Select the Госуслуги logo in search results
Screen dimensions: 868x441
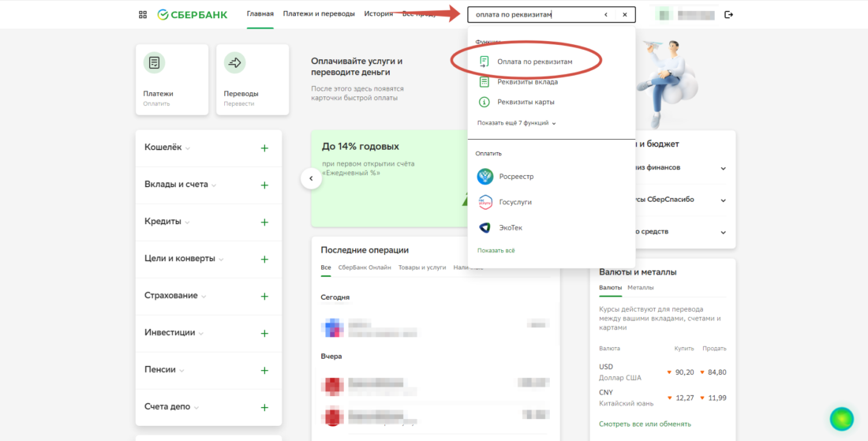pyautogui.click(x=485, y=202)
